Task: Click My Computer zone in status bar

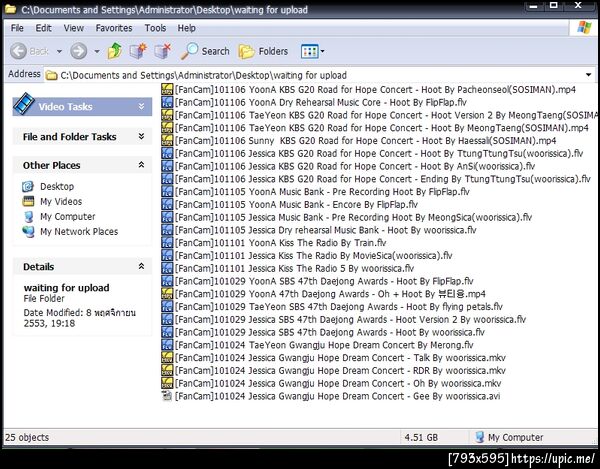Action: click(509, 437)
